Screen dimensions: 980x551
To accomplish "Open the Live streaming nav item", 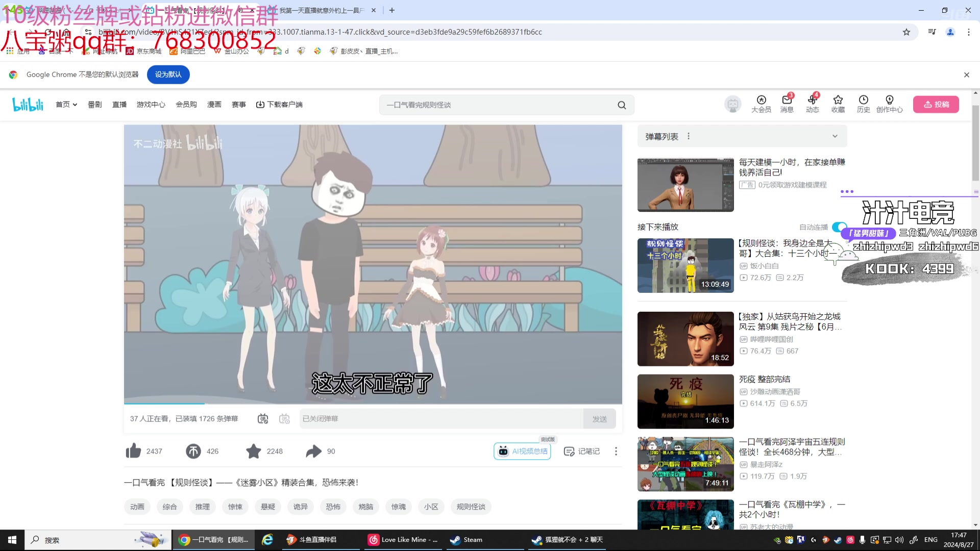I will click(119, 105).
